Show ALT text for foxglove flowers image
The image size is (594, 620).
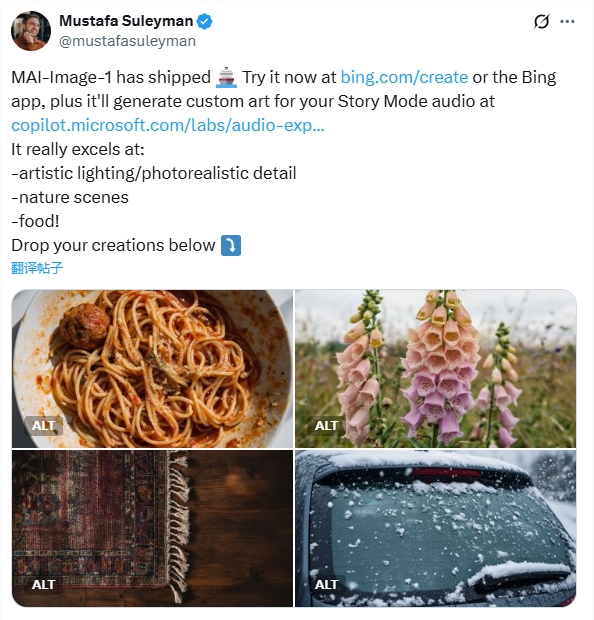tap(326, 426)
